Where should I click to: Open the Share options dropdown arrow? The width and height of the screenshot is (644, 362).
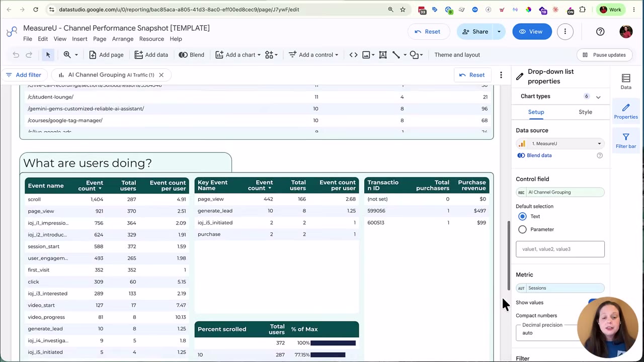499,32
